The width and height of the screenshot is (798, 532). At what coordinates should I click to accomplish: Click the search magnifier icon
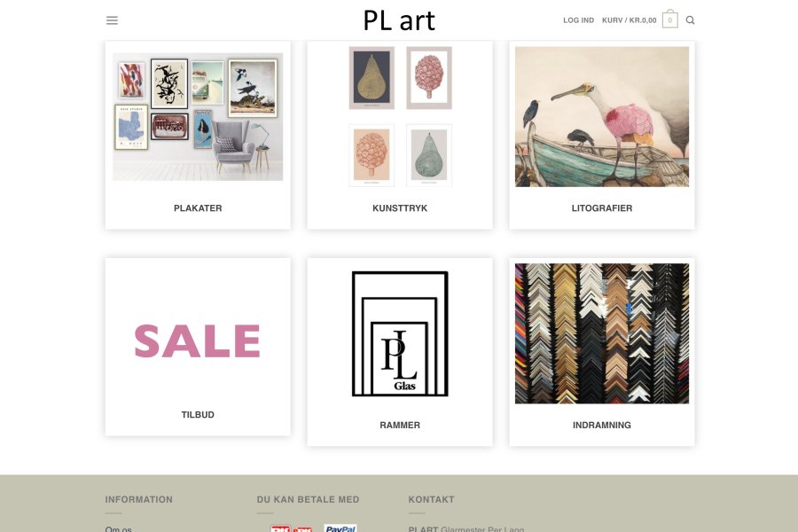[690, 20]
